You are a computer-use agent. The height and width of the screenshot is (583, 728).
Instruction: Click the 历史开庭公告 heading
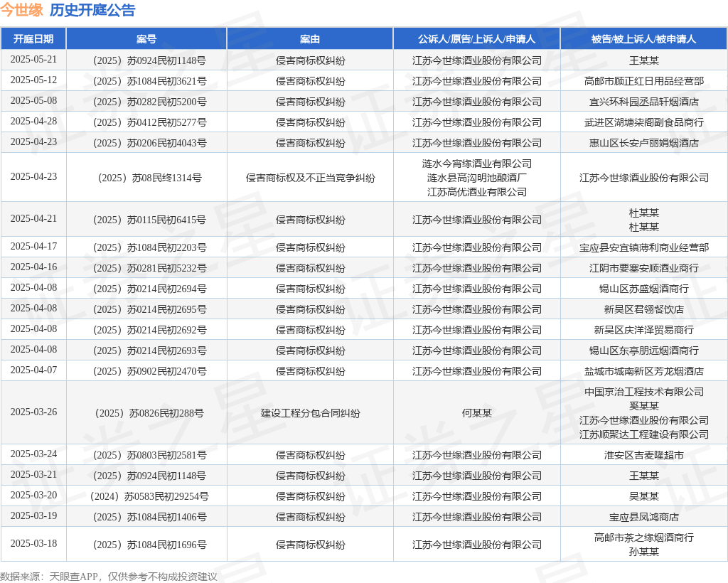pos(92,10)
